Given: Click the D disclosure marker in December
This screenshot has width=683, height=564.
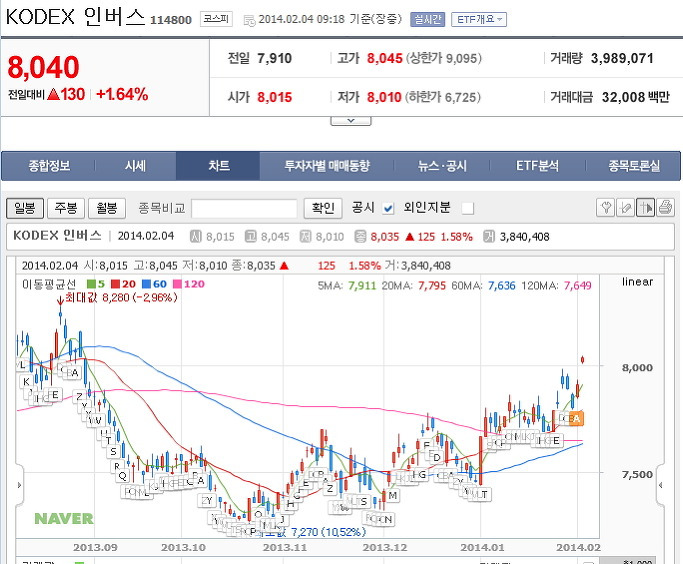Looking at the screenshot, I should 436,457.
